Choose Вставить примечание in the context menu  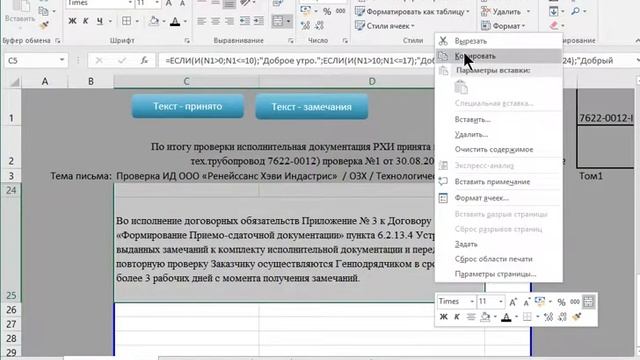coord(499,182)
